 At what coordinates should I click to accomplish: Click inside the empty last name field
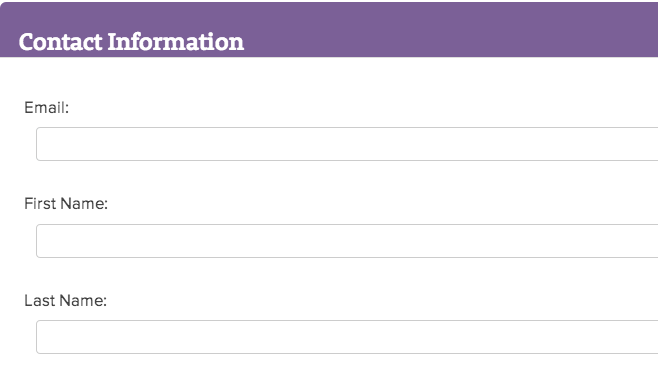347,337
